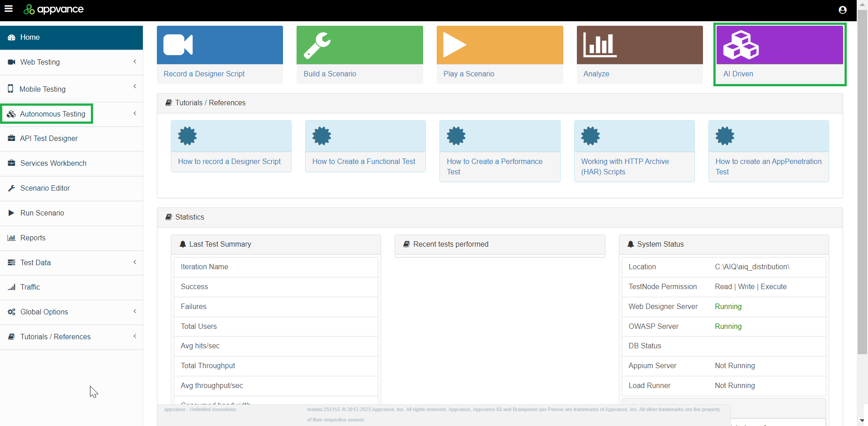
Task: Open How to Create a Performance Test
Action: [494, 167]
